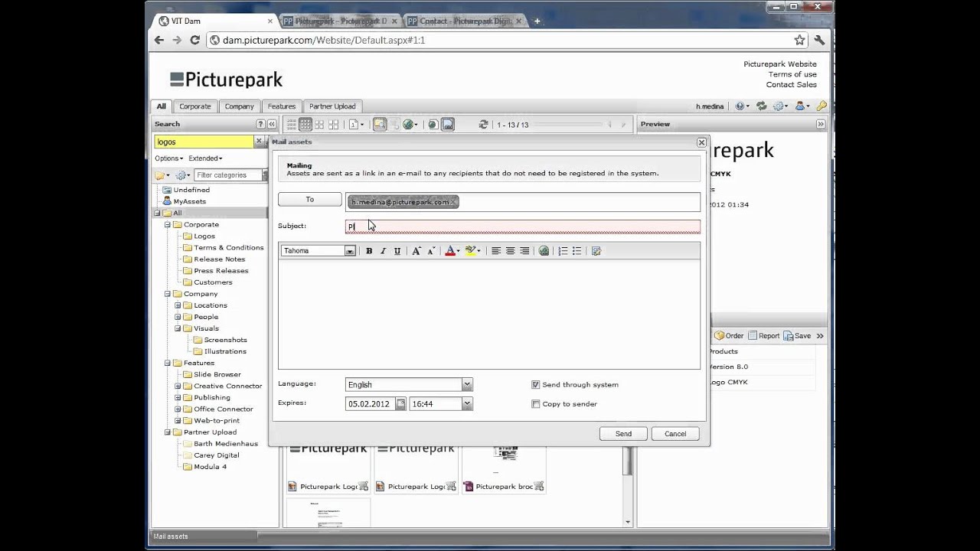
Task: Select the Company channel tab
Action: (x=240, y=106)
